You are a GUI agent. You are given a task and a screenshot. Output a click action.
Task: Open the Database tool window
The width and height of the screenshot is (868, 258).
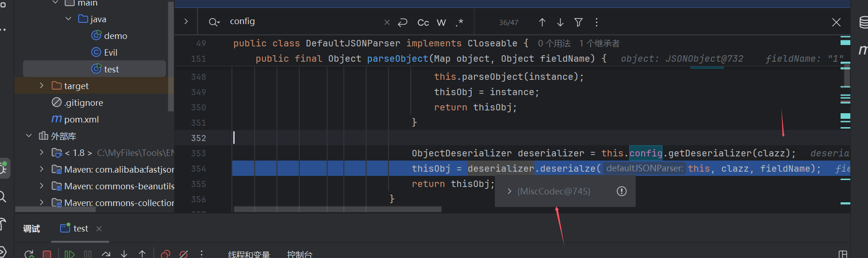click(863, 22)
